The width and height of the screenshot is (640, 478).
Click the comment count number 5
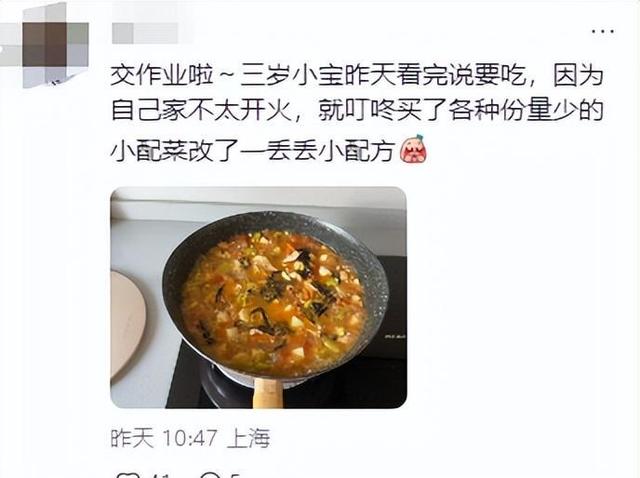point(235,476)
